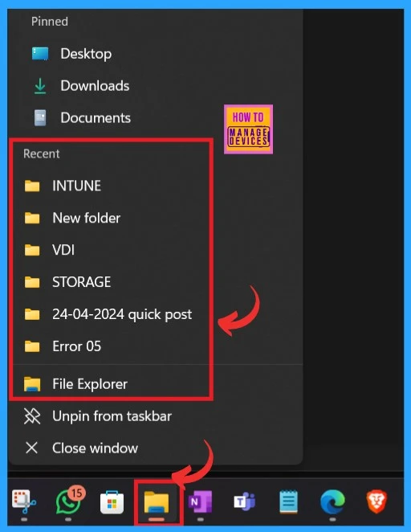Open Brave browser taskbar icon
The height and width of the screenshot is (532, 411).
click(376, 501)
